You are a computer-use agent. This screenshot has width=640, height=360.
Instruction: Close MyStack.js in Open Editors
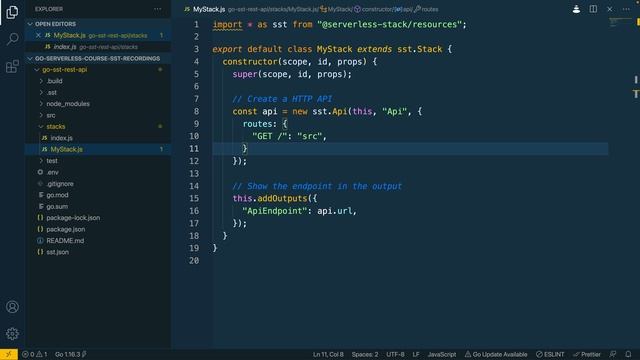[x=38, y=36]
